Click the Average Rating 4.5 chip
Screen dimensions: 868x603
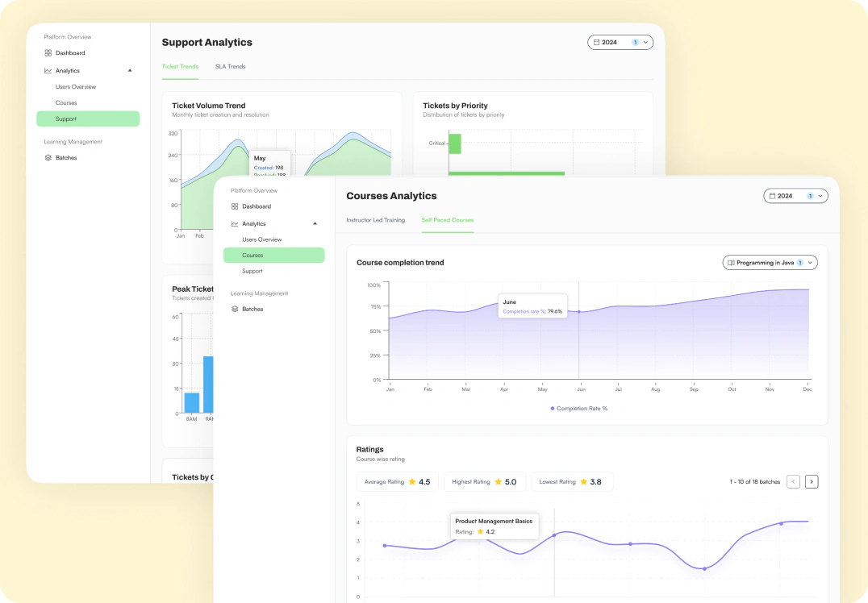click(398, 482)
